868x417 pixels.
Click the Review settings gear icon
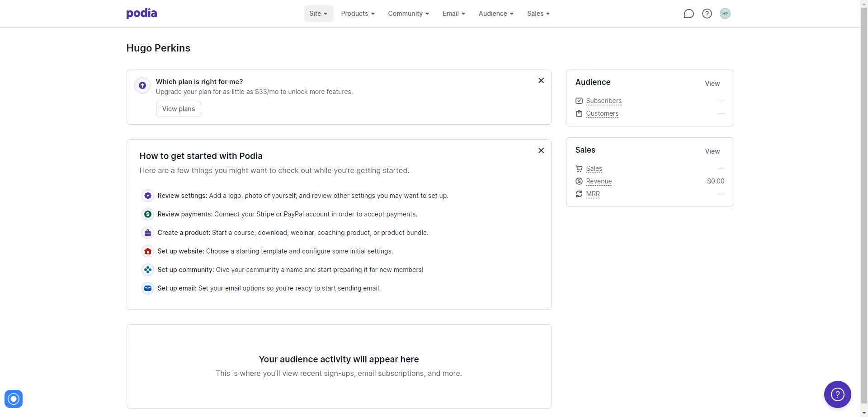pos(148,196)
